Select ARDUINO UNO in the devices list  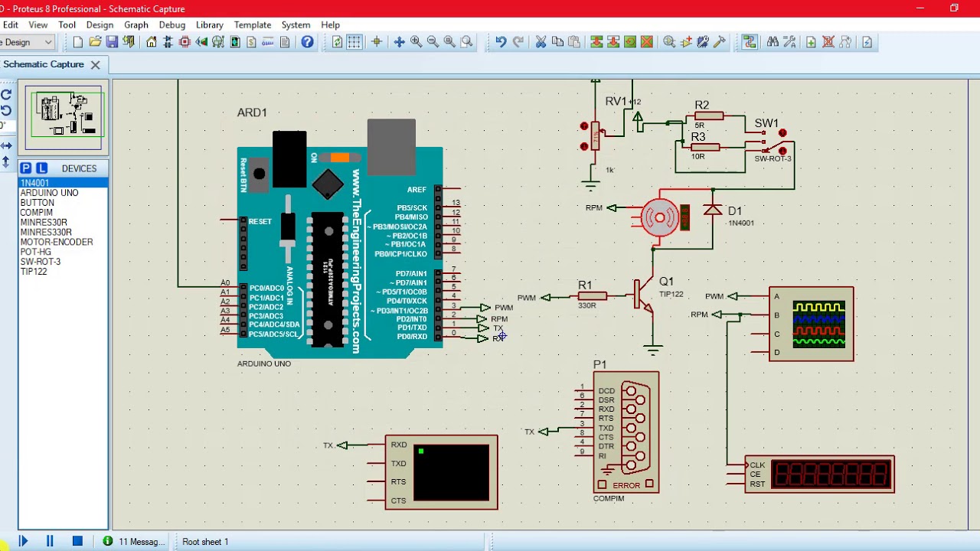coord(64,193)
